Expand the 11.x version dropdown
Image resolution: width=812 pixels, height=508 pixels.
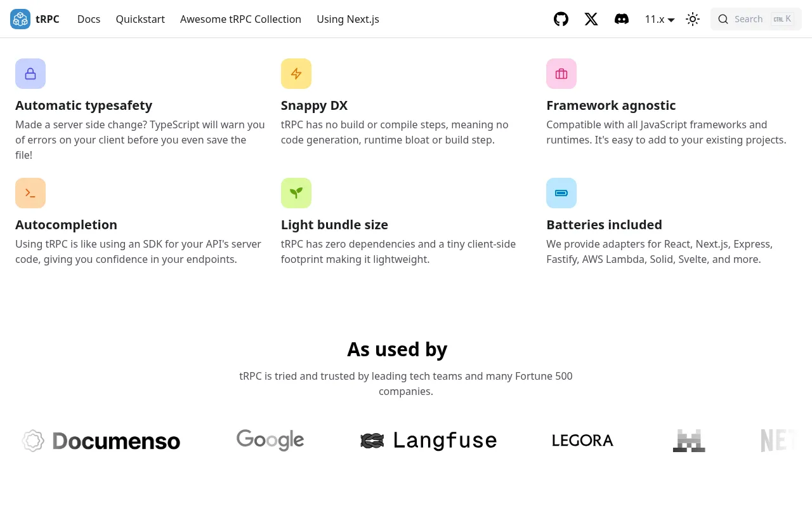(x=660, y=19)
